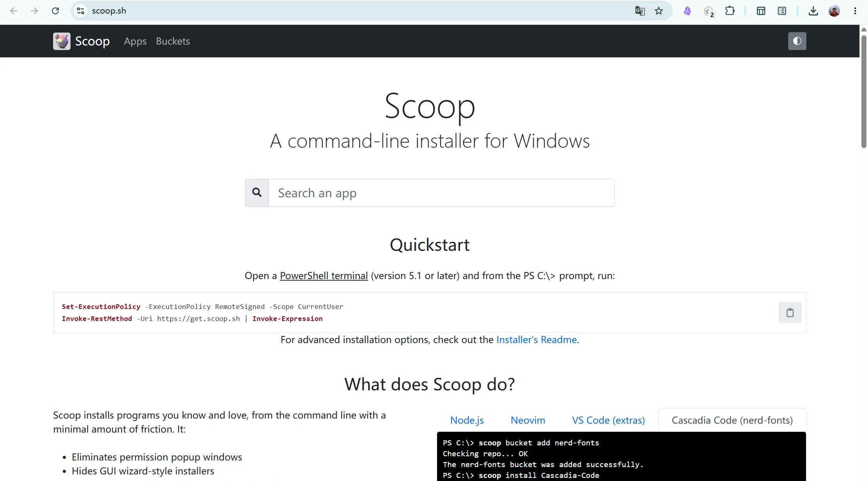Go forward in browser history
The image size is (868, 481).
(34, 11)
